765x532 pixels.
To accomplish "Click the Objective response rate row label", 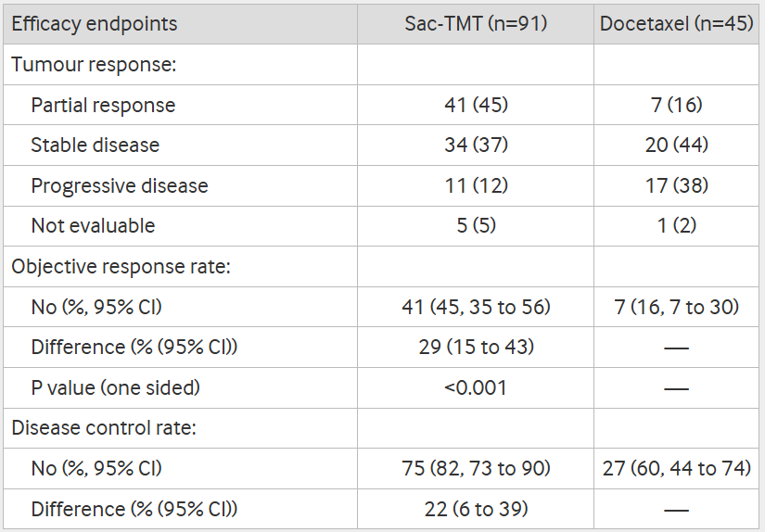I will 121,267.
